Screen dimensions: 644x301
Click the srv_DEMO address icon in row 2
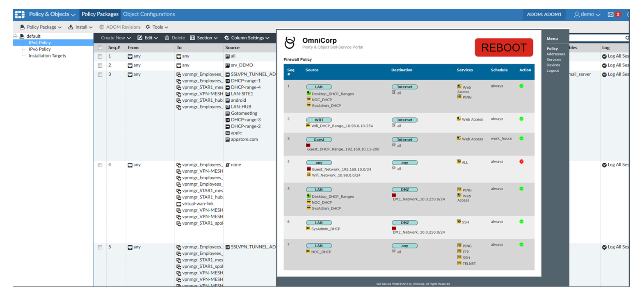pos(227,66)
